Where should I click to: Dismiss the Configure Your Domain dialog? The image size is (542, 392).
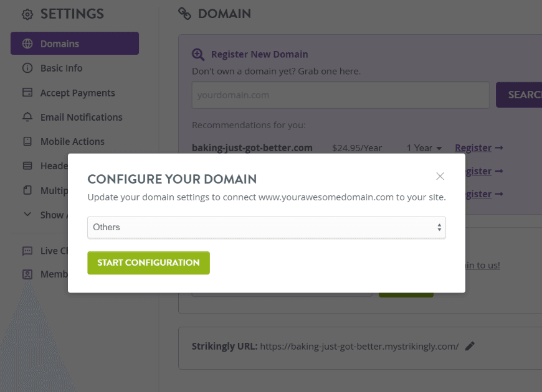click(440, 176)
